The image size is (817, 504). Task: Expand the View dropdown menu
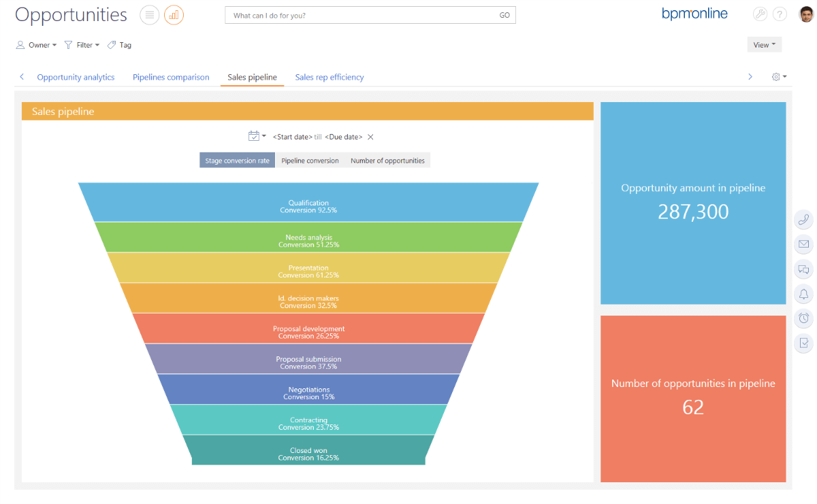click(x=764, y=44)
